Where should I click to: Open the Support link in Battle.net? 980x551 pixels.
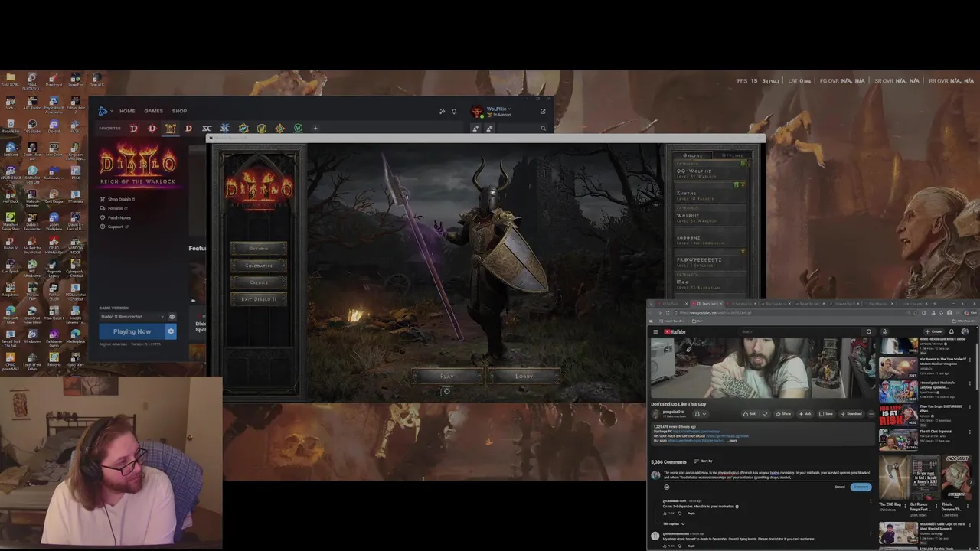click(x=116, y=227)
